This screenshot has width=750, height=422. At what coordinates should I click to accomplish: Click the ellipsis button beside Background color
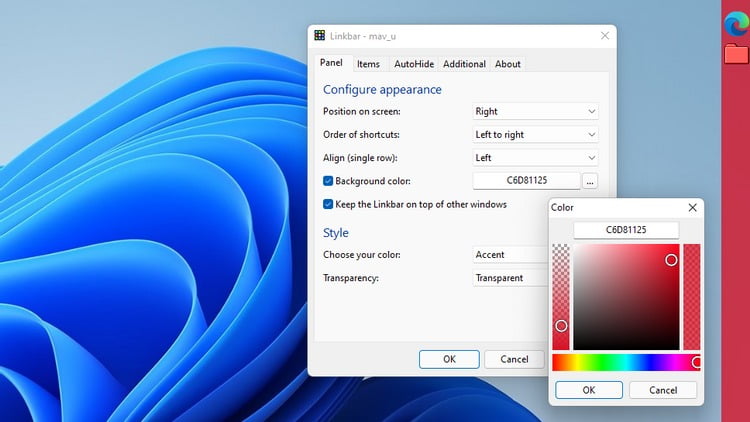(590, 181)
